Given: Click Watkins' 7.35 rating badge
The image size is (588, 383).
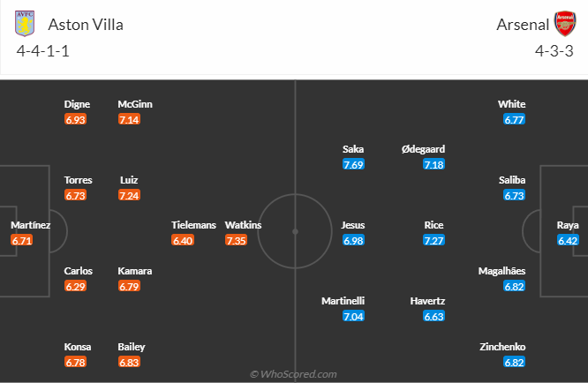Looking at the screenshot, I should [x=236, y=240].
